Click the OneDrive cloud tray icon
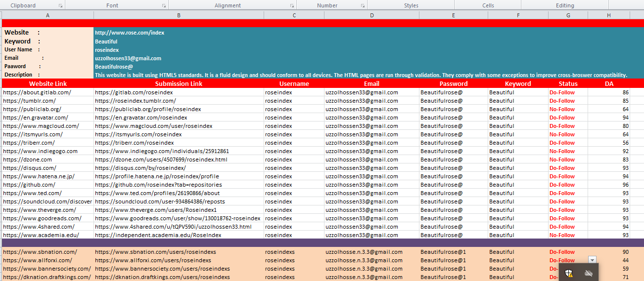644x281 pixels. click(589, 273)
